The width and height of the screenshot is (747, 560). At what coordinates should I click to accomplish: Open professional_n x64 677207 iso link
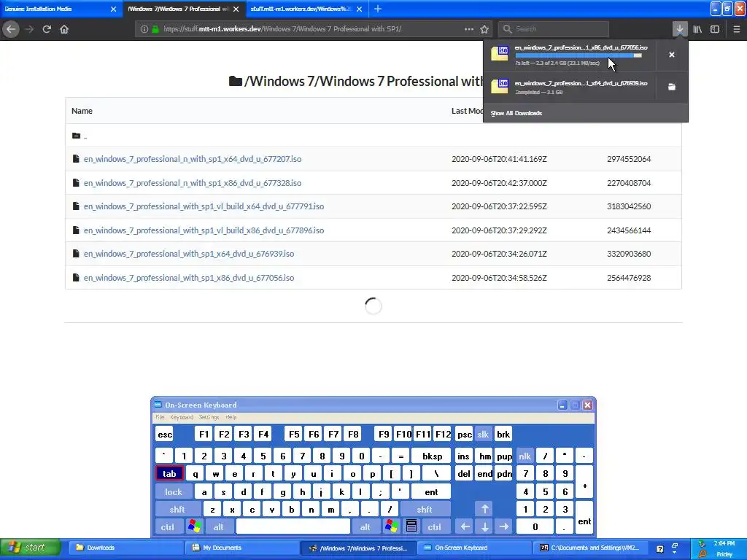coord(193,159)
